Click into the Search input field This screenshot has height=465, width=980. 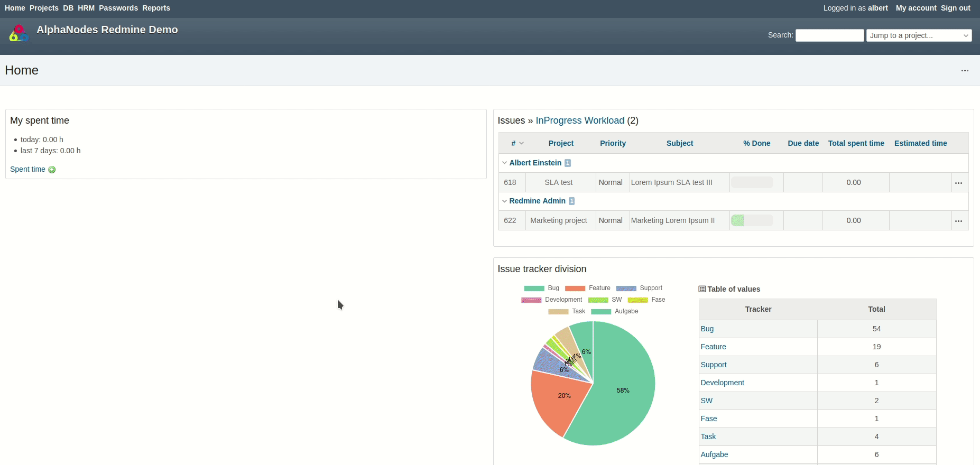(829, 35)
